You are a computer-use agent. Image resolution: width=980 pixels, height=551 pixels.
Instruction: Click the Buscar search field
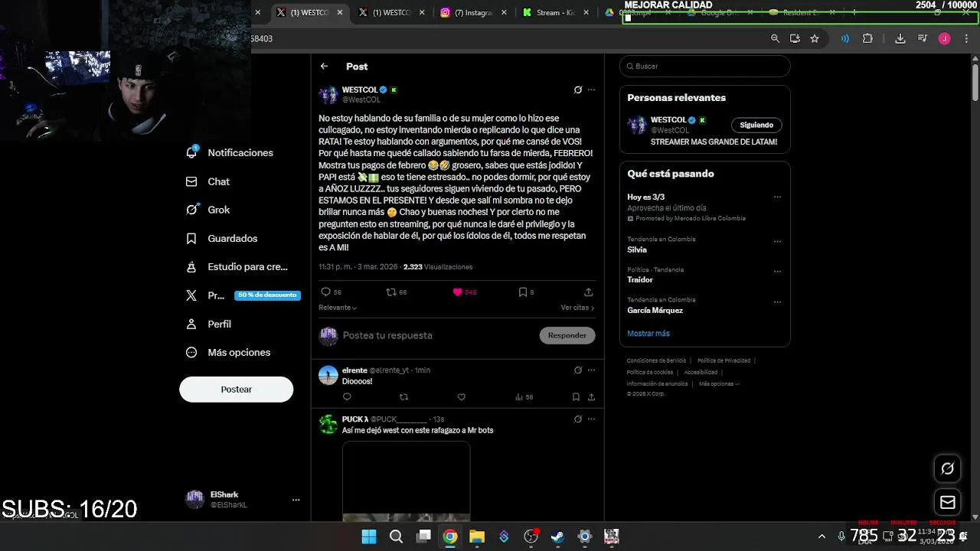coord(704,66)
